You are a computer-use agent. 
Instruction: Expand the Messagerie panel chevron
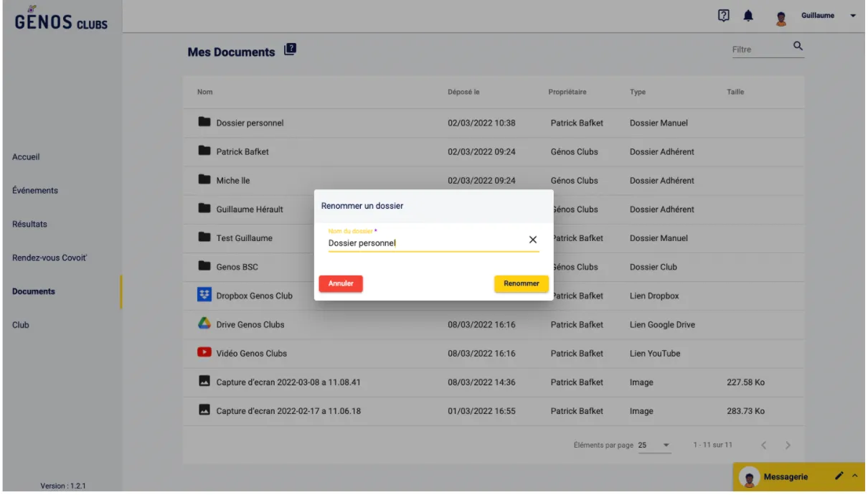click(x=855, y=476)
